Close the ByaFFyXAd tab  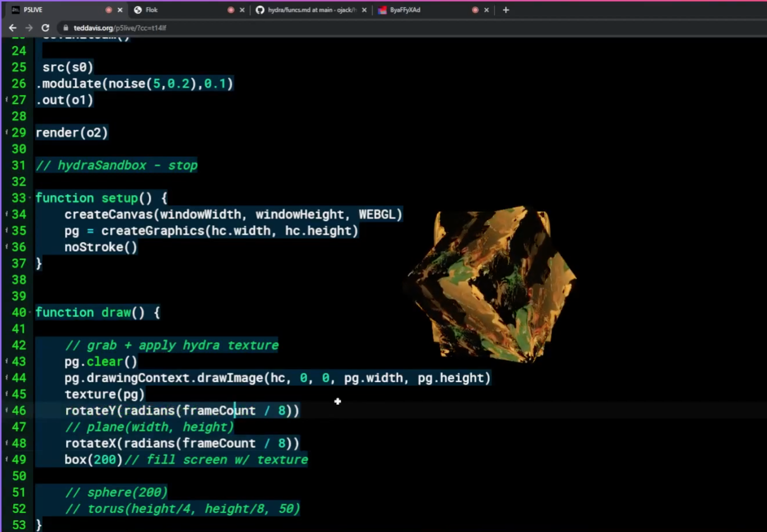click(486, 10)
